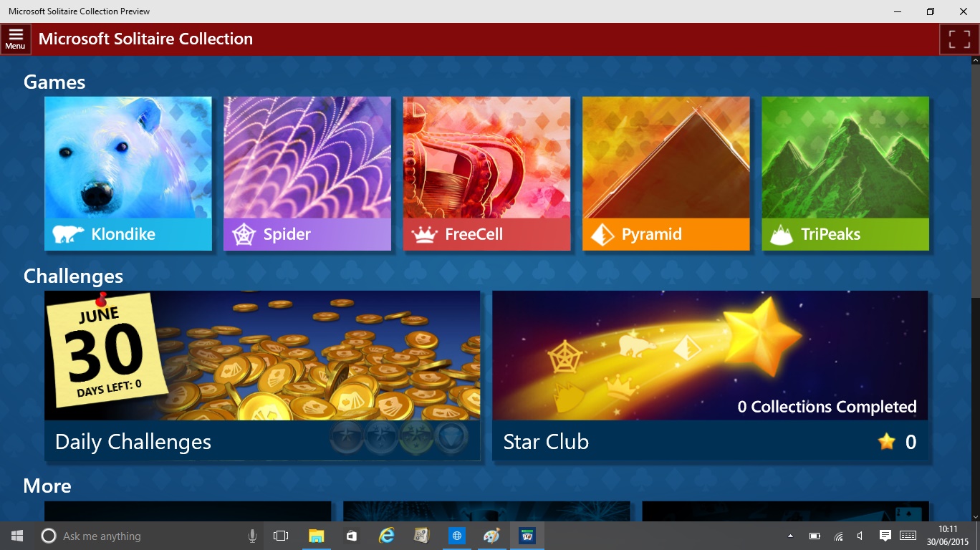Screen dimensions: 980x550
Task: Launch Internet Explorer from the taskbar
Action: click(x=386, y=536)
